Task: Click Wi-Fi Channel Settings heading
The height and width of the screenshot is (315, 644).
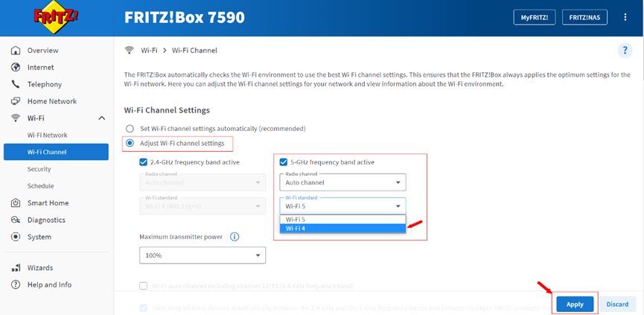Action: pos(167,110)
